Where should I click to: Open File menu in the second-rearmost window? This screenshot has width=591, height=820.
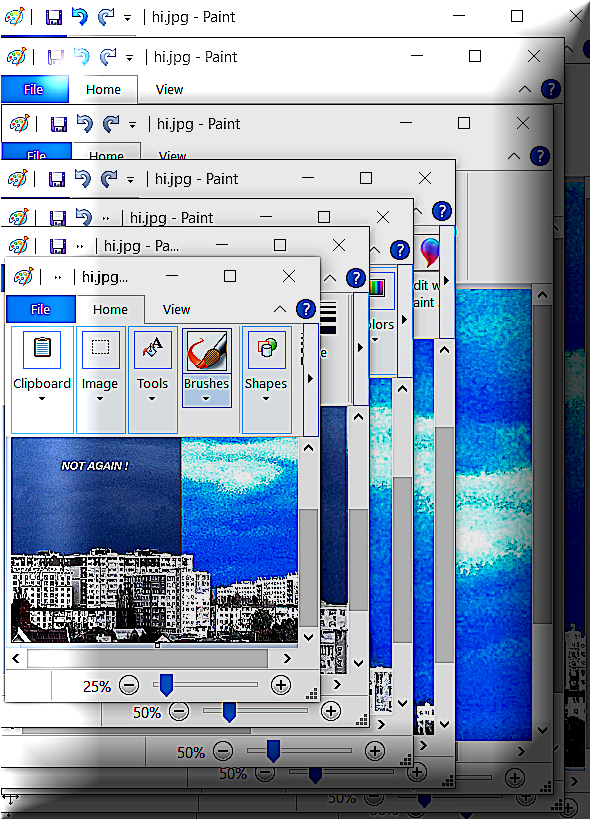[x=34, y=89]
